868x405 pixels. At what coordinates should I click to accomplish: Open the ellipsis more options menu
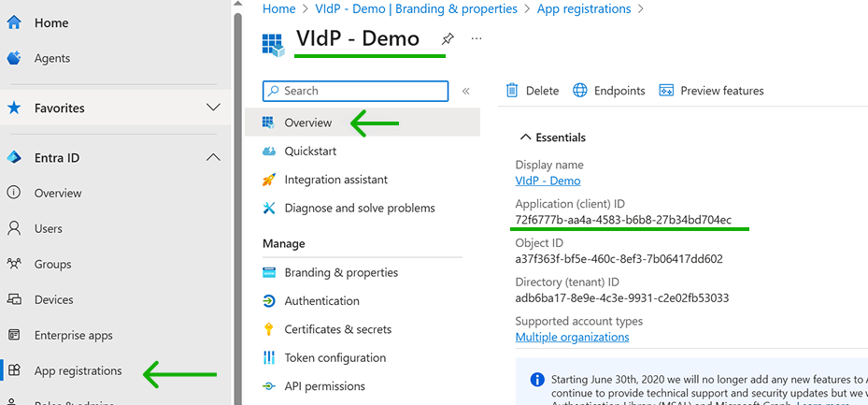click(x=477, y=39)
